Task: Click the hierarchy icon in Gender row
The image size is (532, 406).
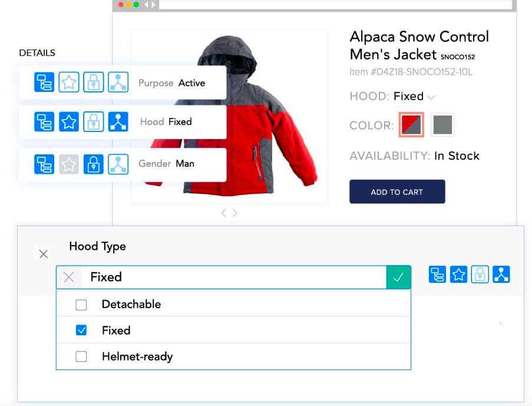Action: tap(44, 164)
